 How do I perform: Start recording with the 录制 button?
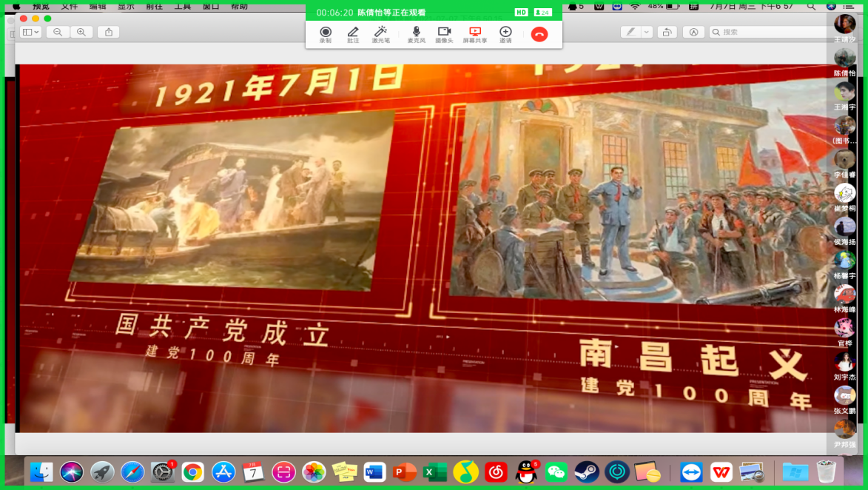[x=326, y=34]
